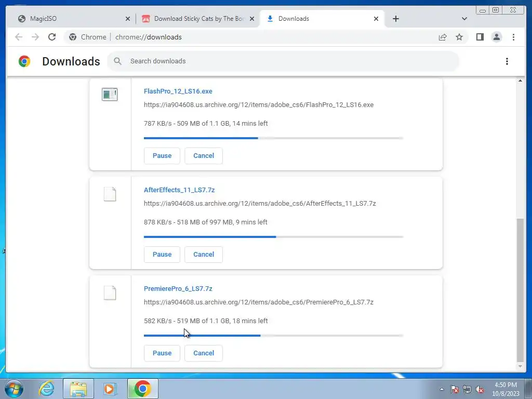Click the browser forward arrow
This screenshot has width=532, height=399.
pyautogui.click(x=35, y=37)
